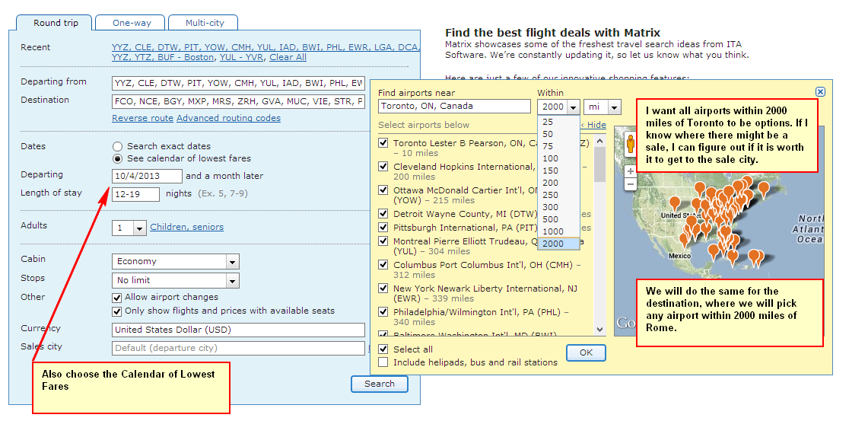Image resolution: width=868 pixels, height=421 pixels.
Task: Choose 25 in the distance list
Action: click(x=558, y=122)
